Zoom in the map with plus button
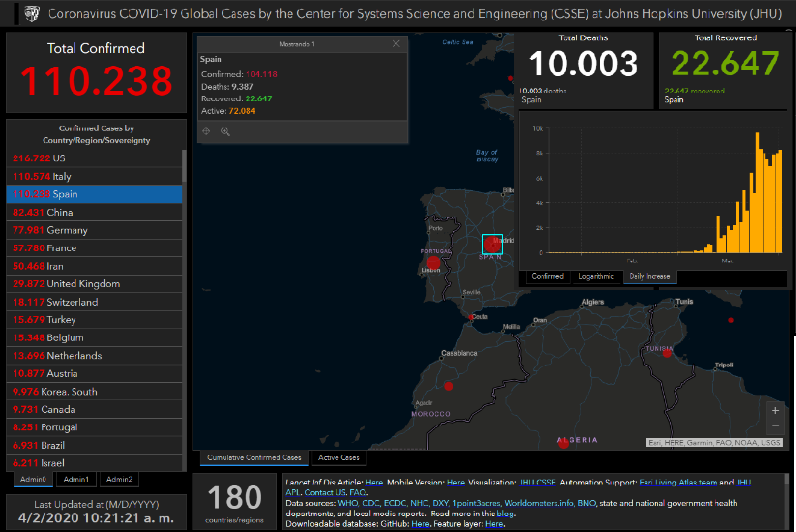 pyautogui.click(x=776, y=410)
